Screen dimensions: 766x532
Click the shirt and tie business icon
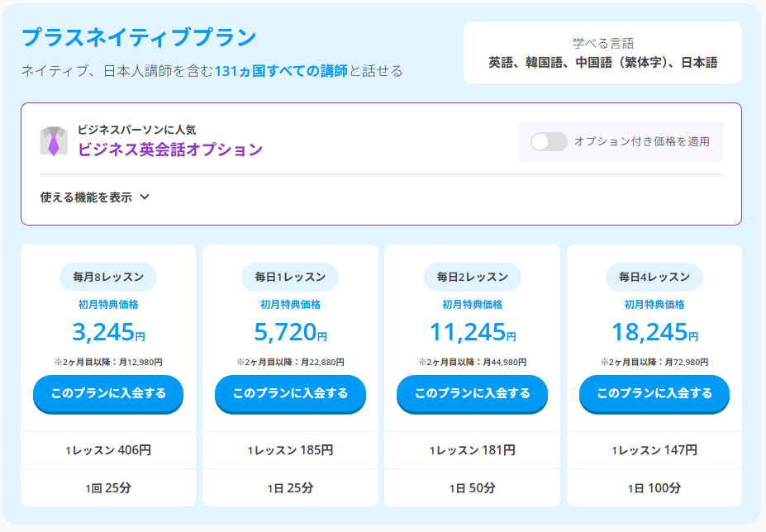(53, 140)
